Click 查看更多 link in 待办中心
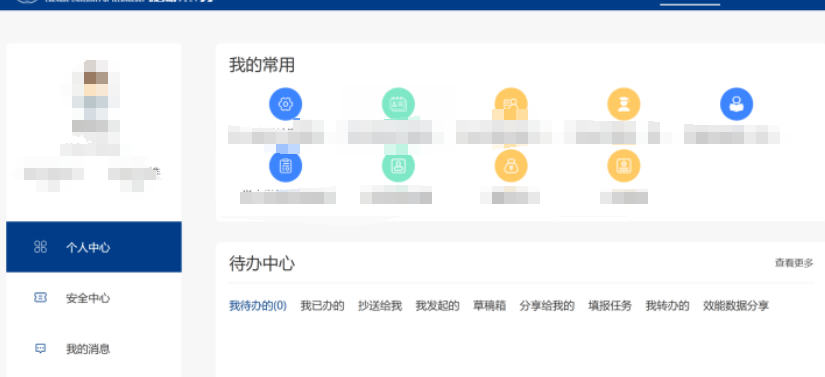The width and height of the screenshot is (825, 377). tap(794, 263)
